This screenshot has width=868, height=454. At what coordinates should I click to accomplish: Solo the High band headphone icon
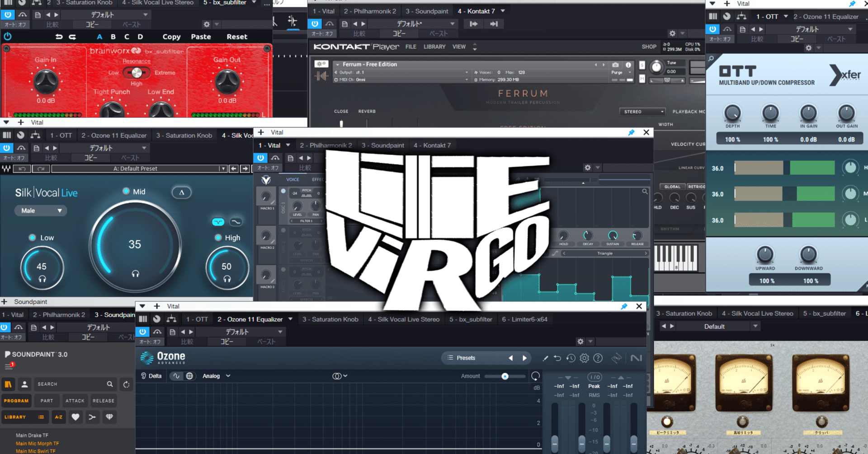[x=227, y=279]
